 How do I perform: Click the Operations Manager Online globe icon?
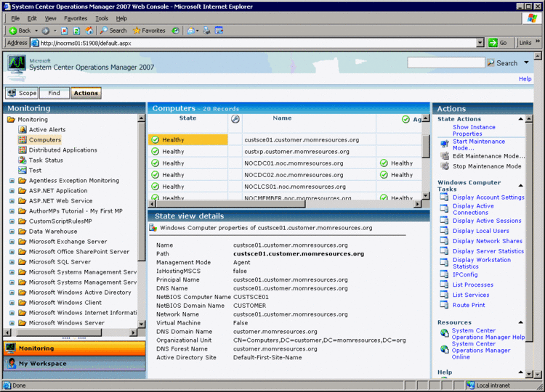tap(445, 349)
